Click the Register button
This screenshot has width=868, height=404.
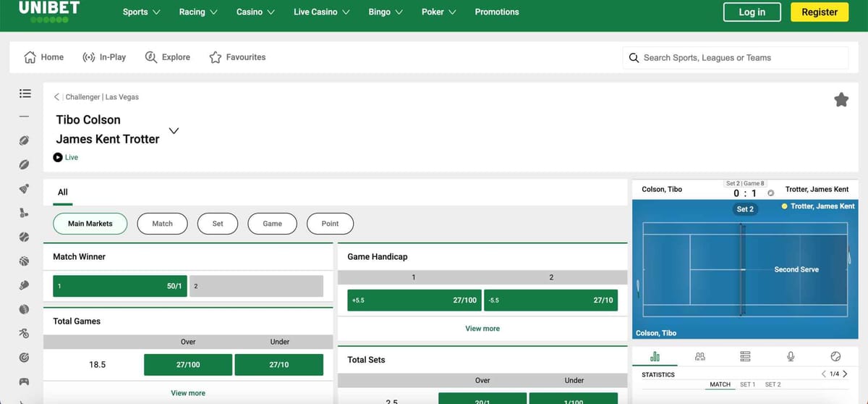[x=820, y=12]
